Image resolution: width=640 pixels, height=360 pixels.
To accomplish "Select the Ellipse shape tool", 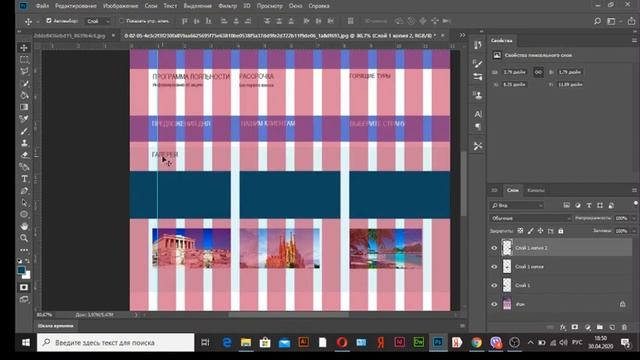I will 24,214.
